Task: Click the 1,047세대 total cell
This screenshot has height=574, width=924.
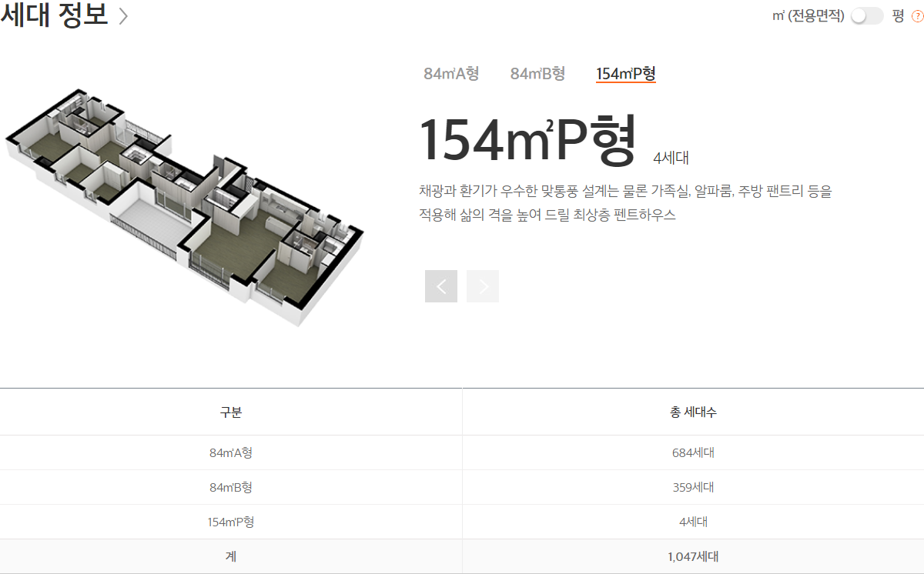Action: 693,556
